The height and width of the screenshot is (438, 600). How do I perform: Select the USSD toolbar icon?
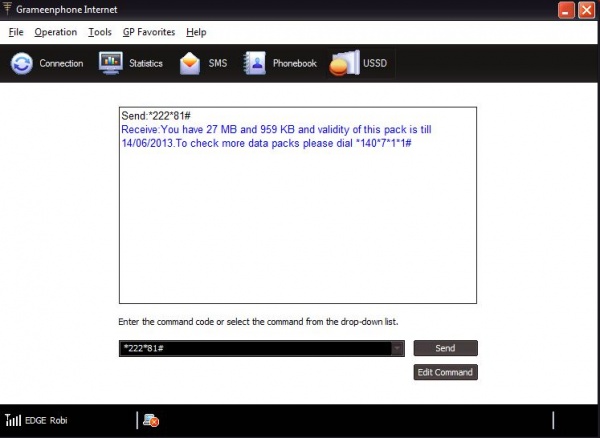click(344, 63)
